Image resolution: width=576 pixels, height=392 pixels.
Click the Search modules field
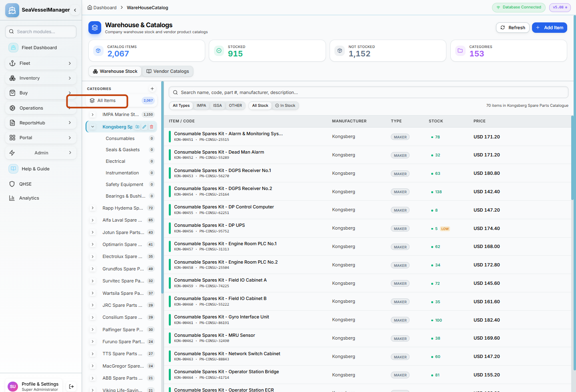pyautogui.click(x=41, y=32)
